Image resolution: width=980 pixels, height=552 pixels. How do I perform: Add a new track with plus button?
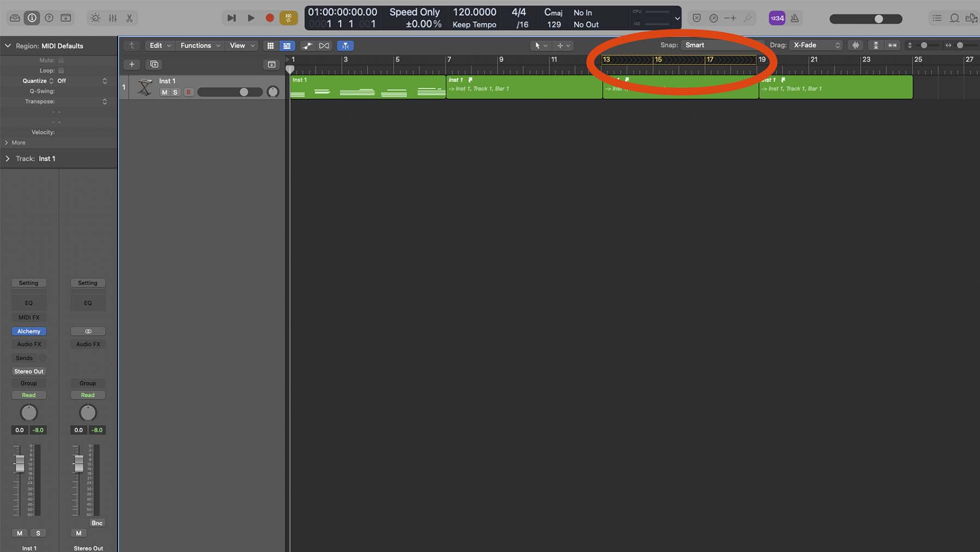pos(132,64)
